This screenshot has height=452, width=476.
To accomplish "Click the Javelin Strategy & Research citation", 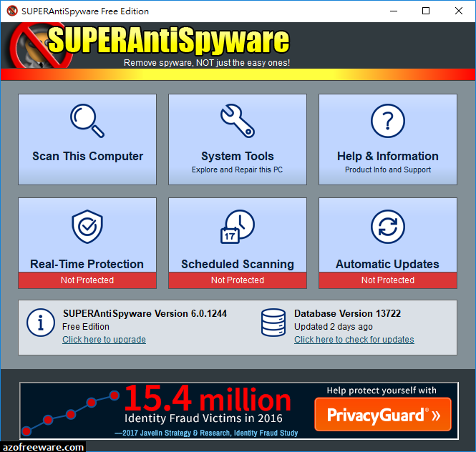I will (206, 433).
